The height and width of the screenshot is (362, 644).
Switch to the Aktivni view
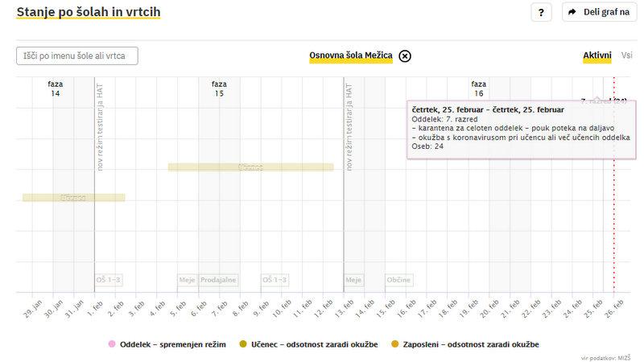pos(597,56)
